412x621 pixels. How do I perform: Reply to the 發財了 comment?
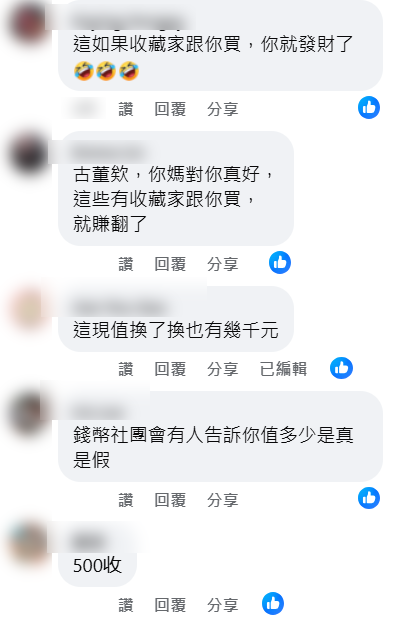(170, 109)
